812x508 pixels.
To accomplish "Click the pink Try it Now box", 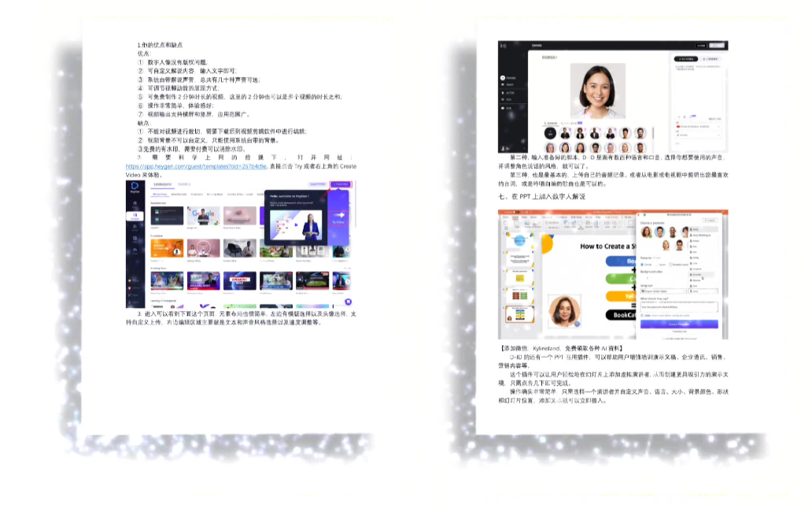I will [x=338, y=217].
